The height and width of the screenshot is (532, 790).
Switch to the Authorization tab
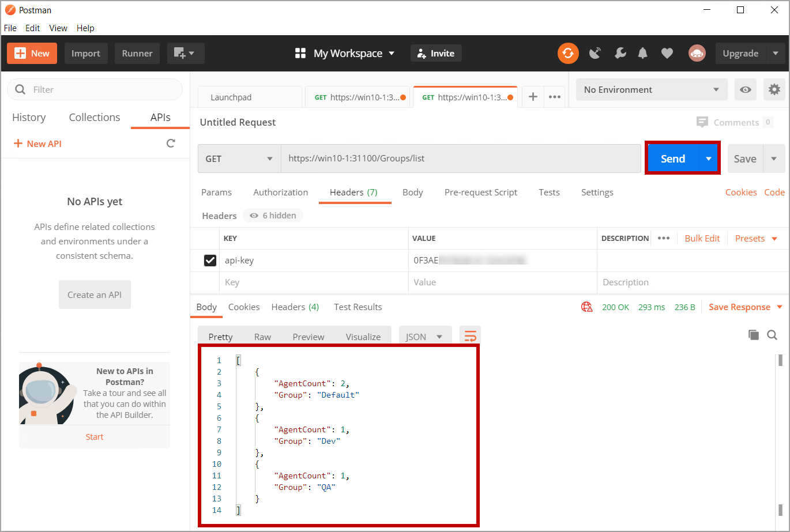[x=280, y=193]
